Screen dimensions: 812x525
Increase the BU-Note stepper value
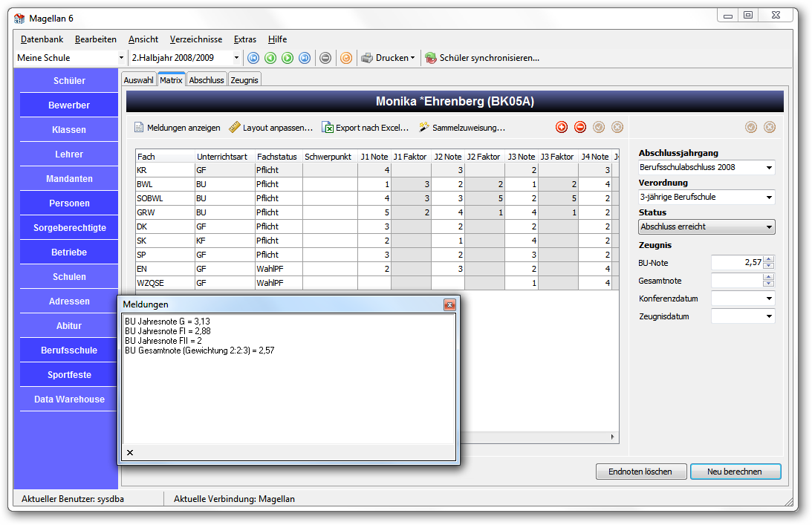click(769, 259)
